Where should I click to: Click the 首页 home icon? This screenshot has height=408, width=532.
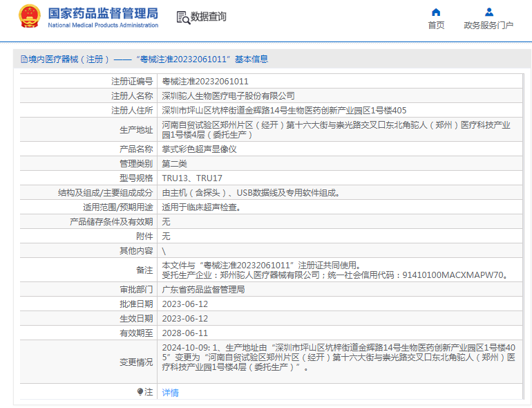point(436,12)
